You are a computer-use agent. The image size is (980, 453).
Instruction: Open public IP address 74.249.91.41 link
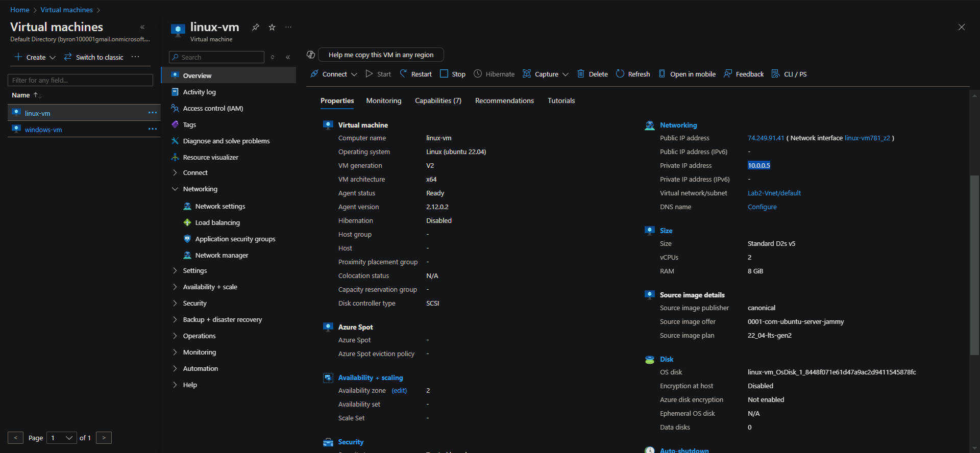pyautogui.click(x=766, y=138)
